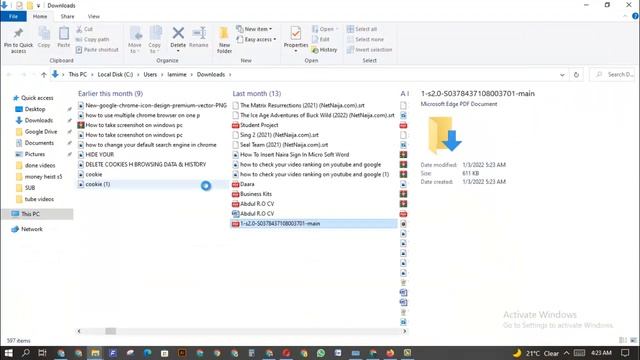This screenshot has height=360, width=640.
Task: Click the Last month (13) group header
Action: point(257,93)
